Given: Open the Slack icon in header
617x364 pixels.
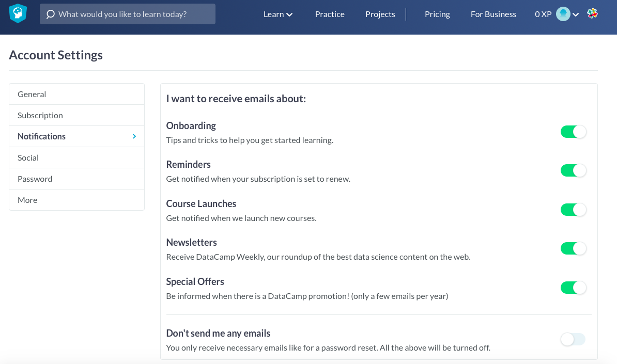Looking at the screenshot, I should (x=593, y=14).
